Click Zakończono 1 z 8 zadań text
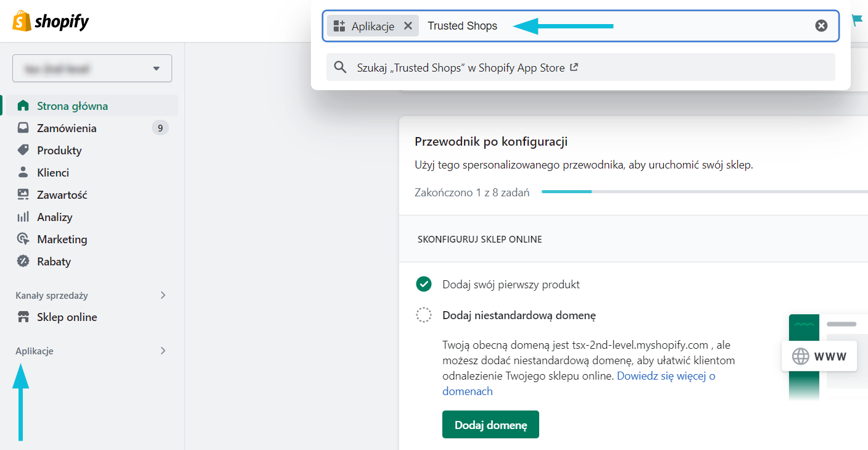Viewport: 868px width, 450px height. coord(472,193)
